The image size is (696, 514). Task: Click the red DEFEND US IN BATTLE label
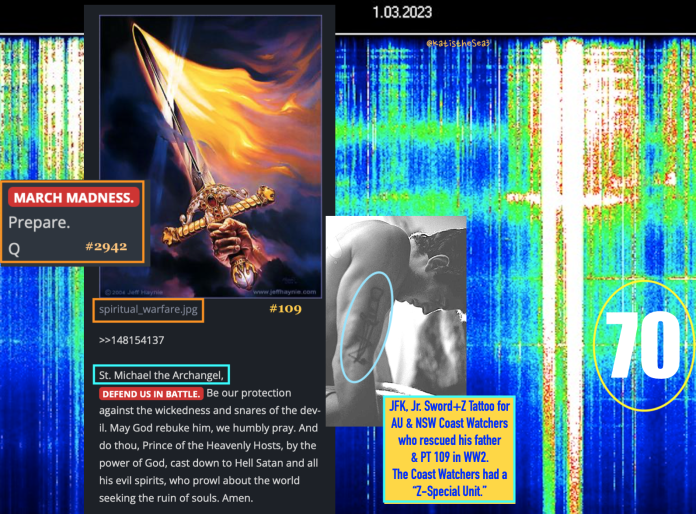tap(150, 394)
